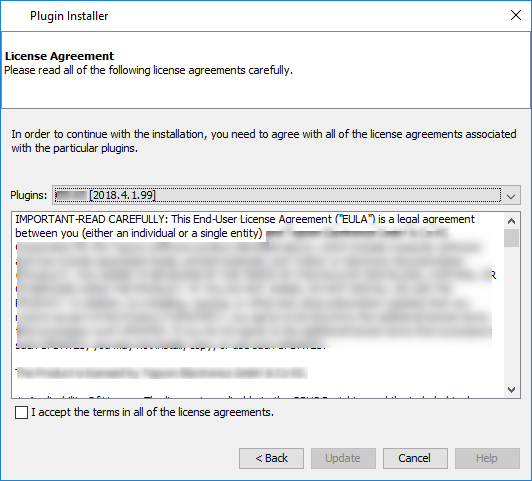Image resolution: width=532 pixels, height=481 pixels.
Task: Click the 'I accept the terms' label text
Action: click(152, 412)
